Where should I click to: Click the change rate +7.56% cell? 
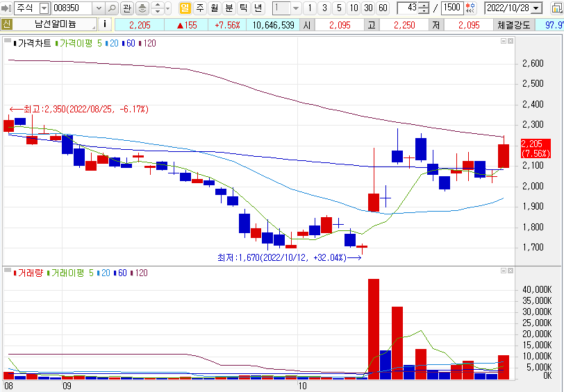point(227,25)
